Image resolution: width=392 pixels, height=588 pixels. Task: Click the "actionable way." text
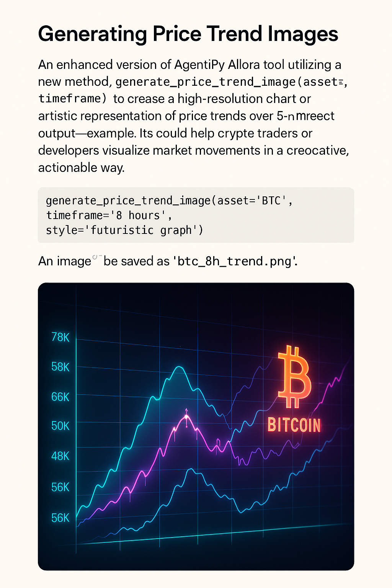coord(81,168)
